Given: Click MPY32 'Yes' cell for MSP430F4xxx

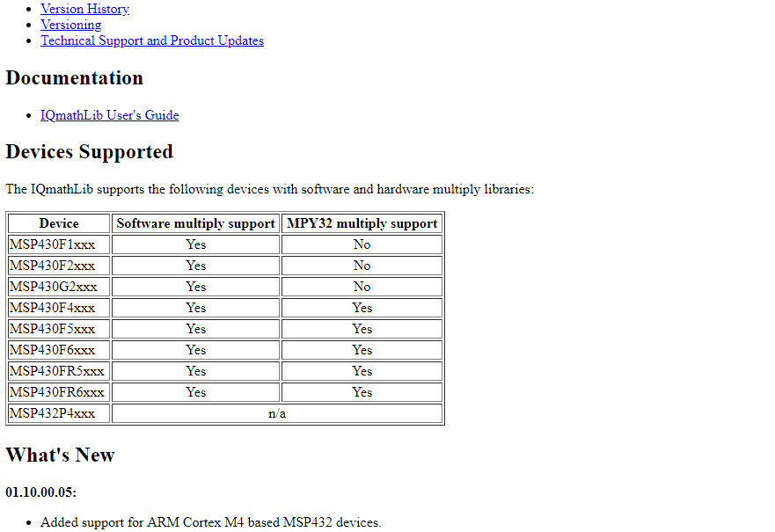Looking at the screenshot, I should pos(362,308).
